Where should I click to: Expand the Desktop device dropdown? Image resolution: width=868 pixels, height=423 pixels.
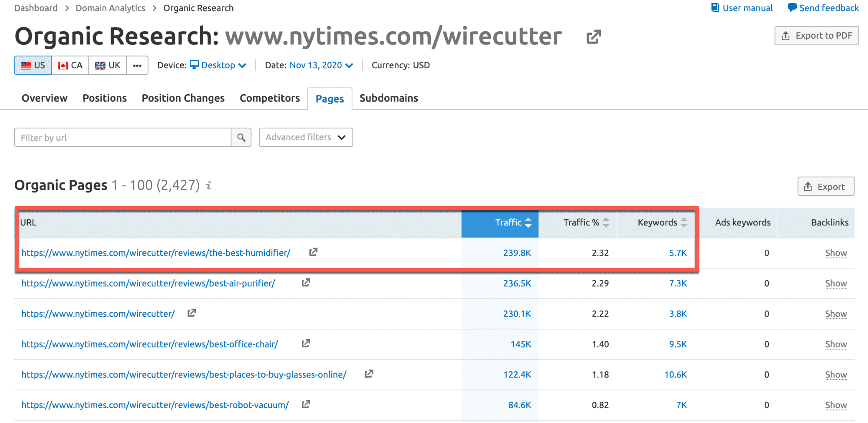coord(218,65)
